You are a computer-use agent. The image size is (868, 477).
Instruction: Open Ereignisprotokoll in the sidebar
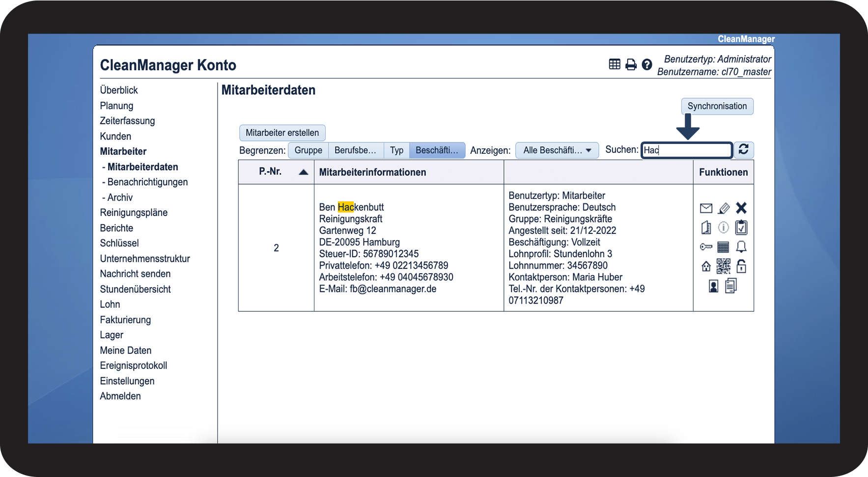134,365
